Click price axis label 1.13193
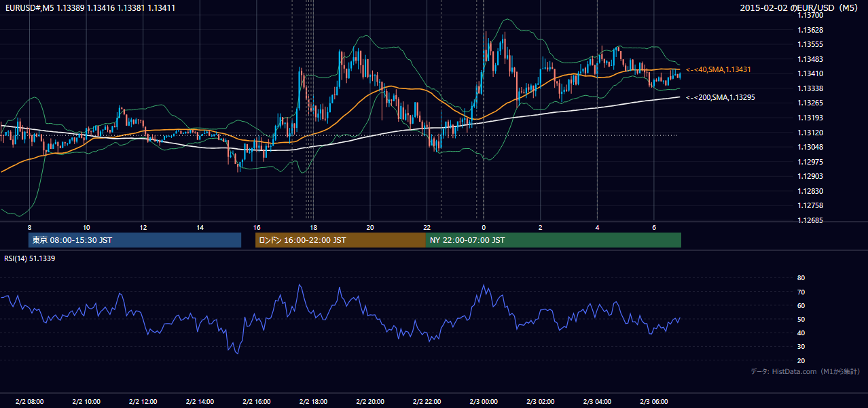 (810, 118)
